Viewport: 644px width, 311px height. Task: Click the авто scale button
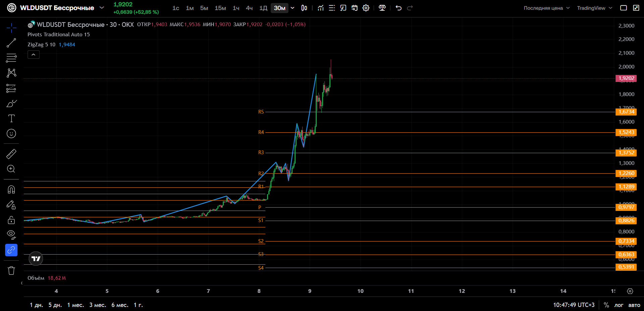634,305
